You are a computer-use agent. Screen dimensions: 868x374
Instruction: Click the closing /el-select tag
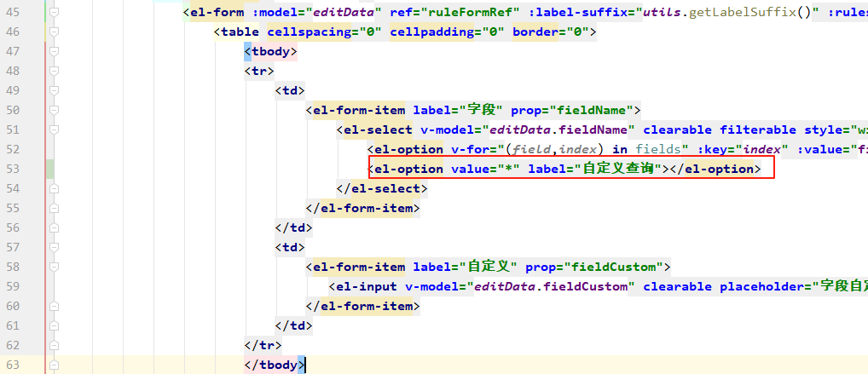[x=381, y=189]
